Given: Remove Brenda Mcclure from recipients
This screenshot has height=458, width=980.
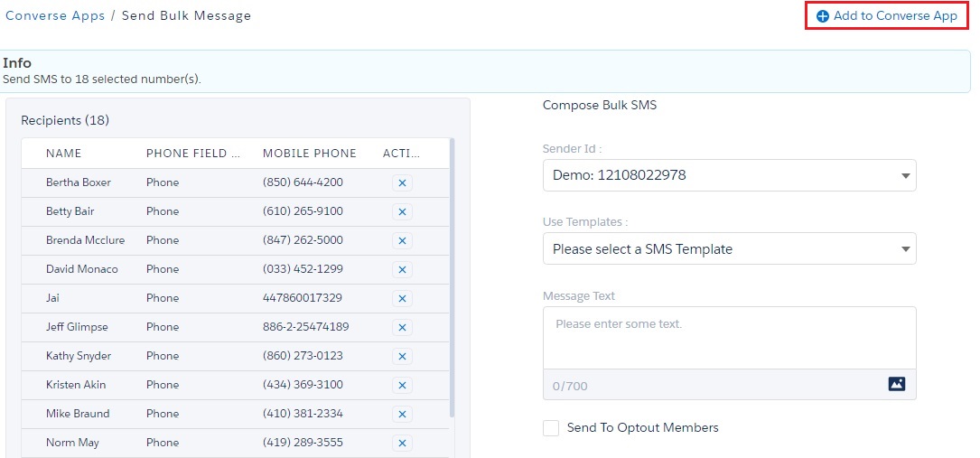Looking at the screenshot, I should pos(403,240).
